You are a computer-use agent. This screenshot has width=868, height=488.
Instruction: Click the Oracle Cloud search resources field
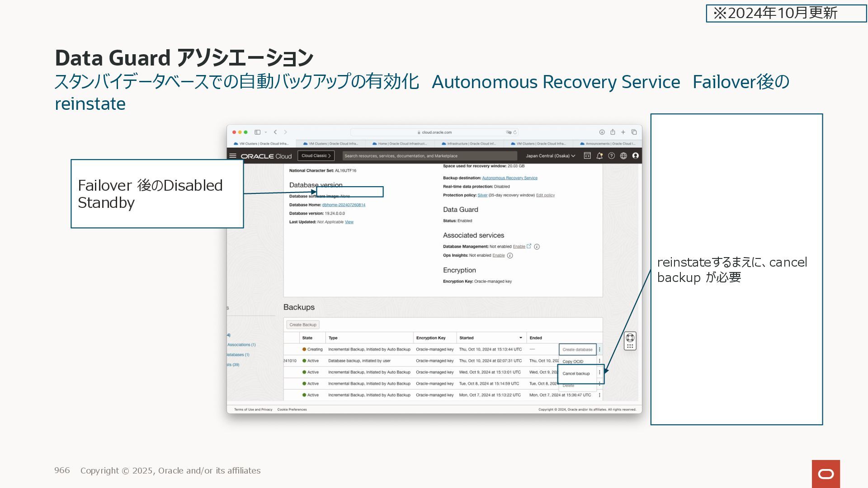click(x=429, y=156)
